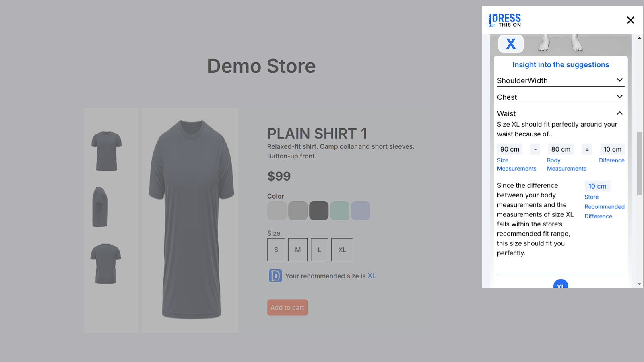Click the Dress This On logo
Screen dimensions: 644x362
(505, 20)
